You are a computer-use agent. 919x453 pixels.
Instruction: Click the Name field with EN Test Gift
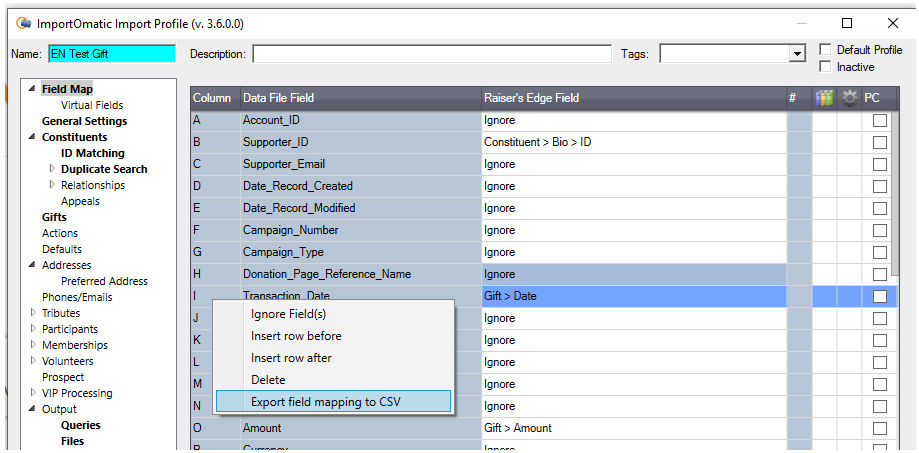pyautogui.click(x=112, y=54)
